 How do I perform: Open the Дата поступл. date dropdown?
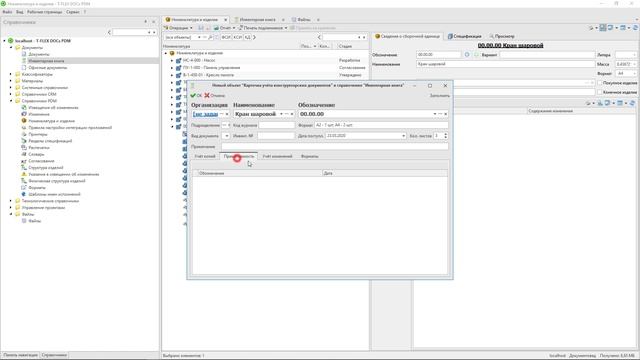pos(403,136)
